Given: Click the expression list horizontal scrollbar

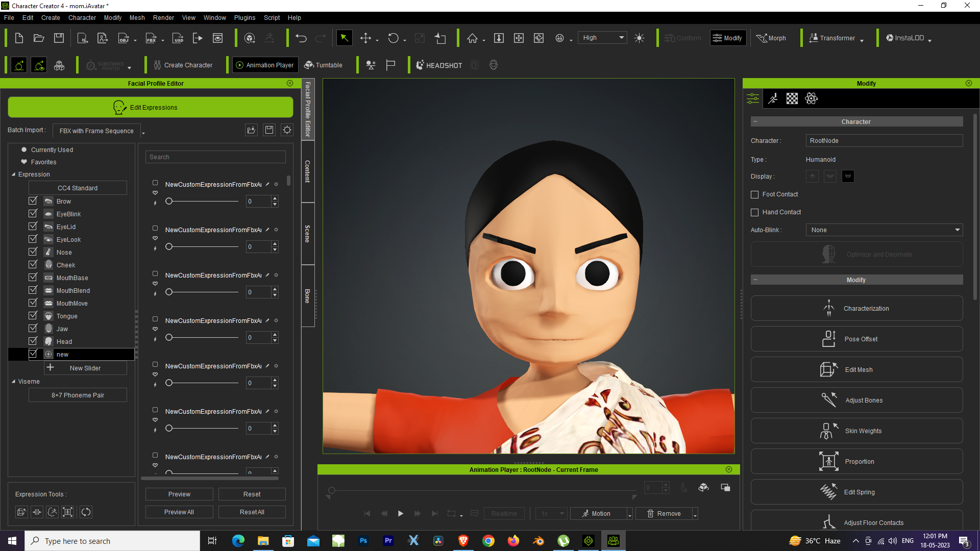Looking at the screenshot, I should [x=210, y=479].
